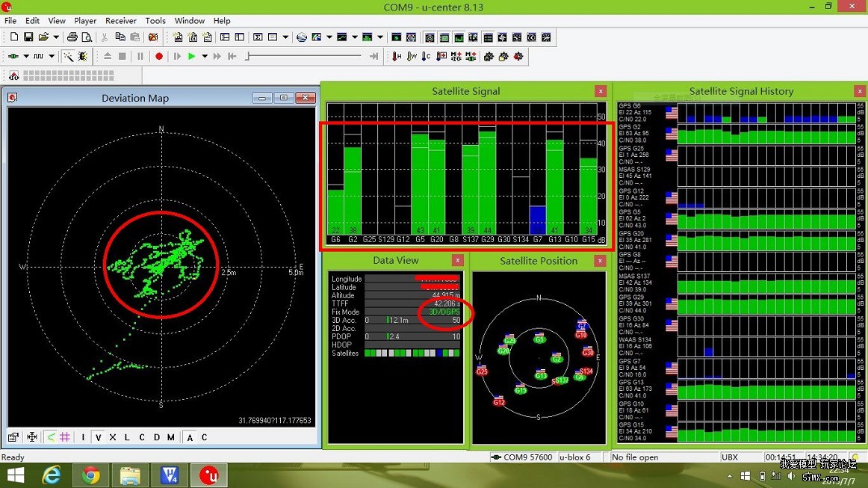Click the Stop player button
Screen dimensions: 868x488
click(123, 56)
